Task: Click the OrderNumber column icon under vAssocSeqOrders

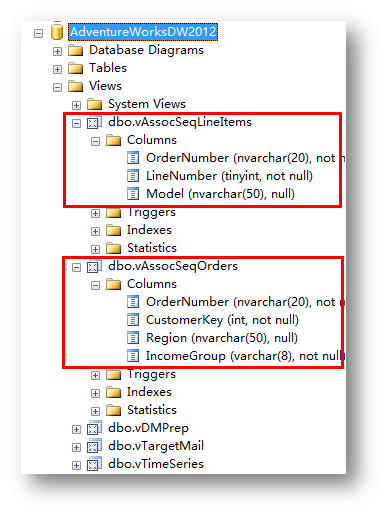Action: pyautogui.click(x=133, y=302)
